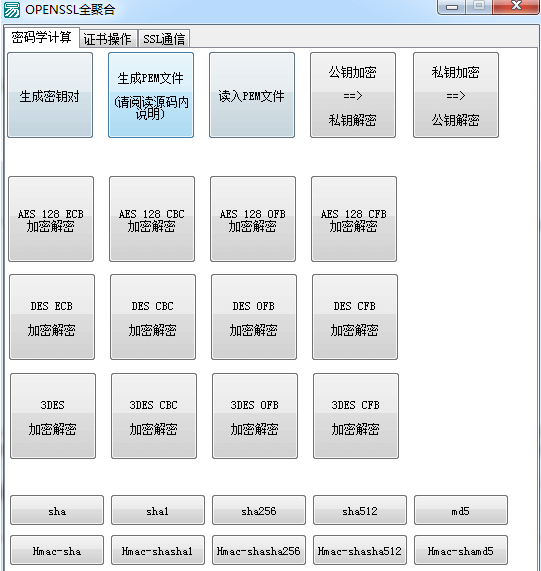Start AES 128 CFB 加密解密
Image resolution: width=541 pixels, height=571 pixels.
[x=354, y=219]
